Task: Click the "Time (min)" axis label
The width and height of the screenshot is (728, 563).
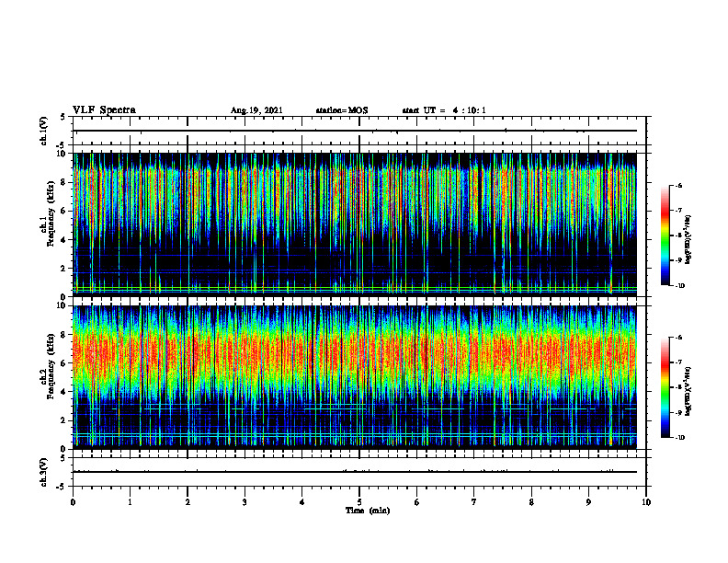Action: point(368,511)
